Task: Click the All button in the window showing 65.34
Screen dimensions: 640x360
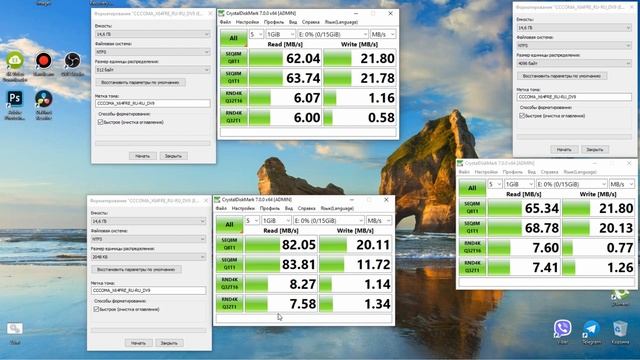Action: point(472,188)
